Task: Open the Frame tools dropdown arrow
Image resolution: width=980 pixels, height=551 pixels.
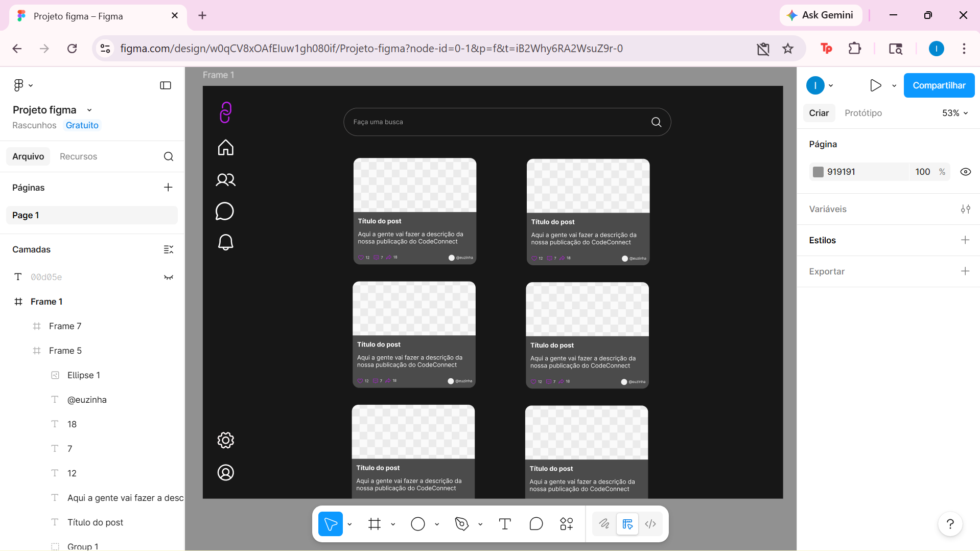Action: (x=393, y=524)
